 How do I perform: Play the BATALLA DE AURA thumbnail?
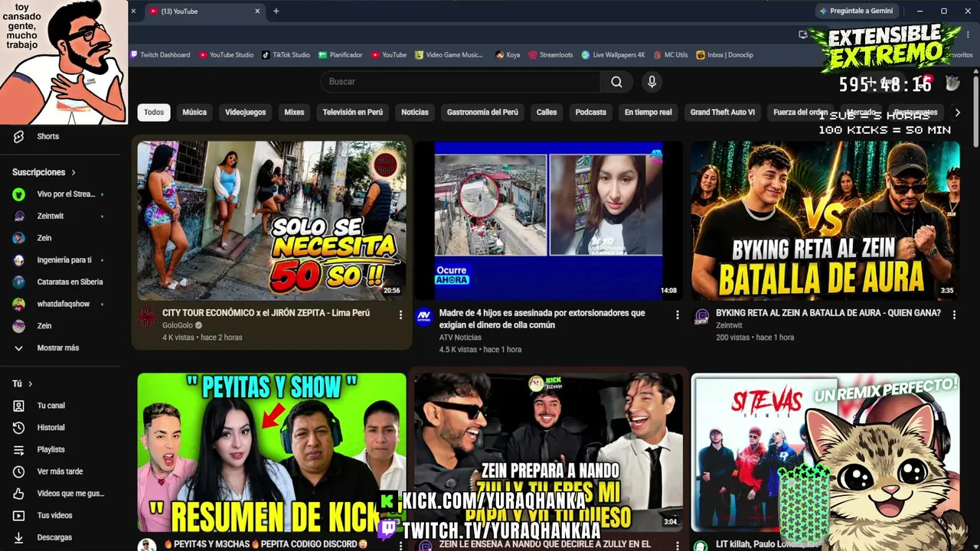[825, 220]
